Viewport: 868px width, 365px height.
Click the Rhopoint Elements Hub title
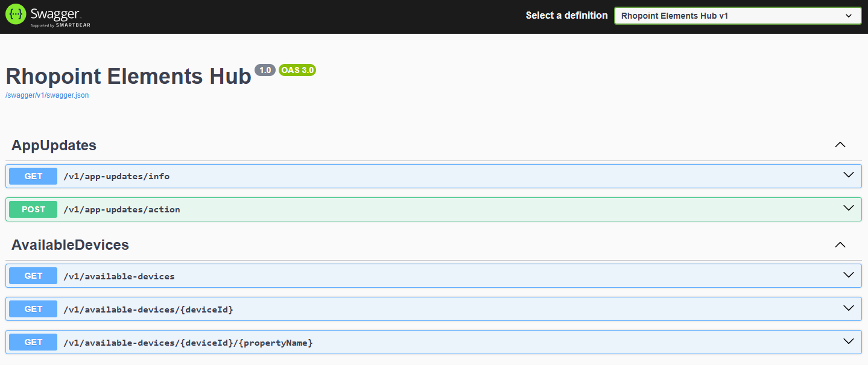128,77
